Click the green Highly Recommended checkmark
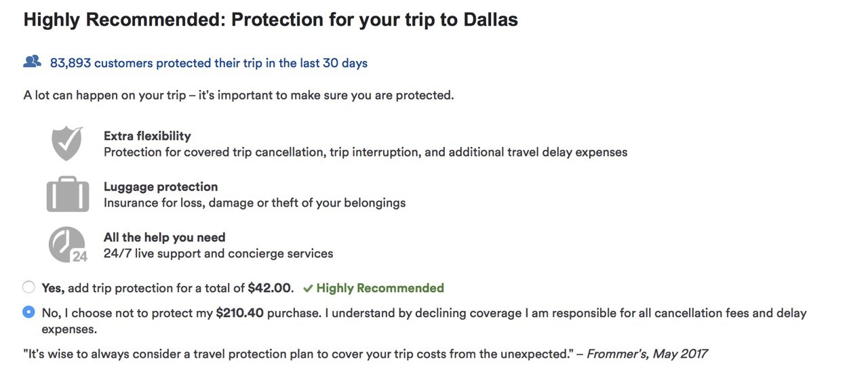 [307, 289]
